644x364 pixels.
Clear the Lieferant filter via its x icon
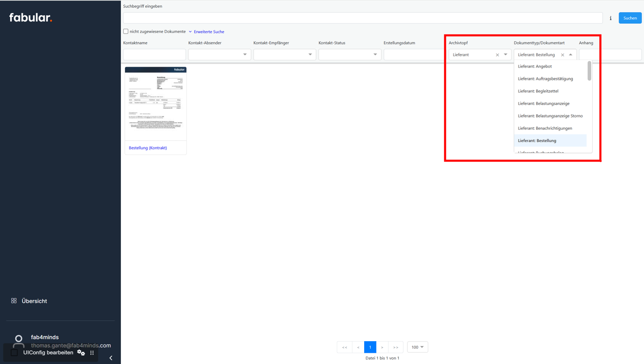point(497,54)
